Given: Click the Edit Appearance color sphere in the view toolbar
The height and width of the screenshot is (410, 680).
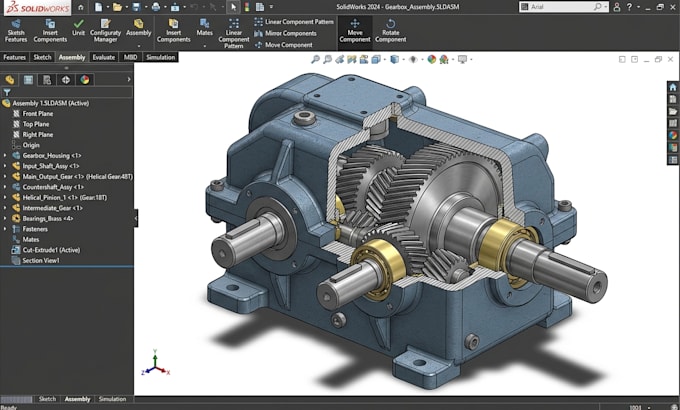Looking at the screenshot, I should click(431, 59).
